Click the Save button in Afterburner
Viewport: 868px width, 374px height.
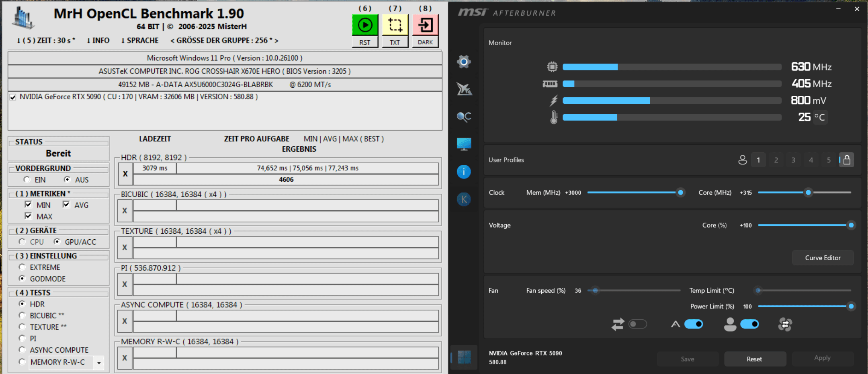[688, 359]
